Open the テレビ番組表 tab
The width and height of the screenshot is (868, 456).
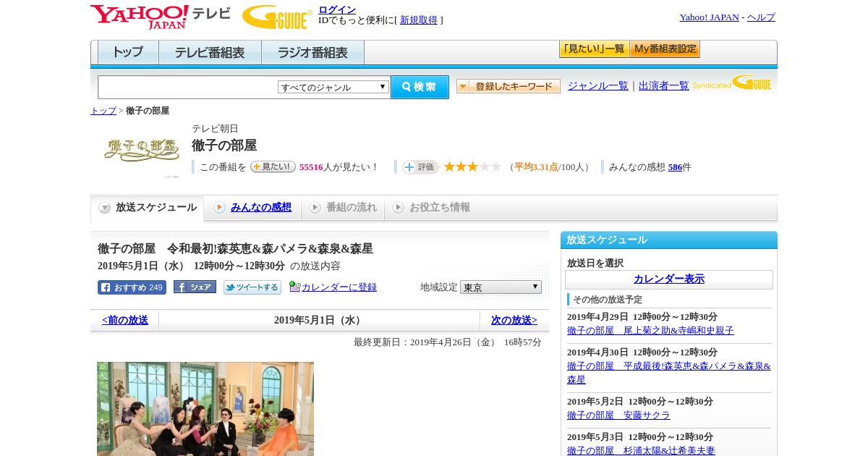click(210, 52)
